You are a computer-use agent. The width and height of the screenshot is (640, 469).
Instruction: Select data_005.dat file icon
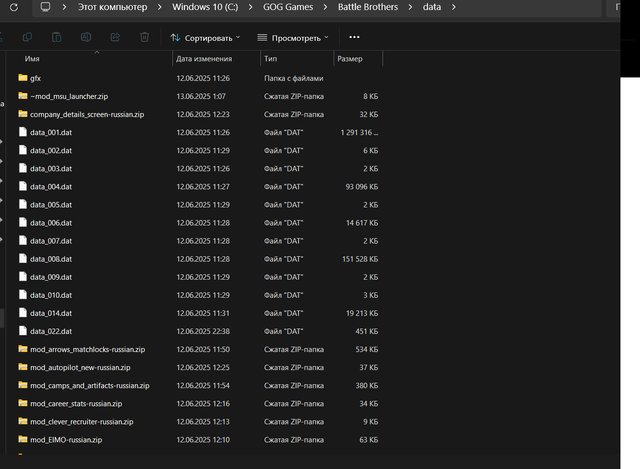click(x=23, y=204)
